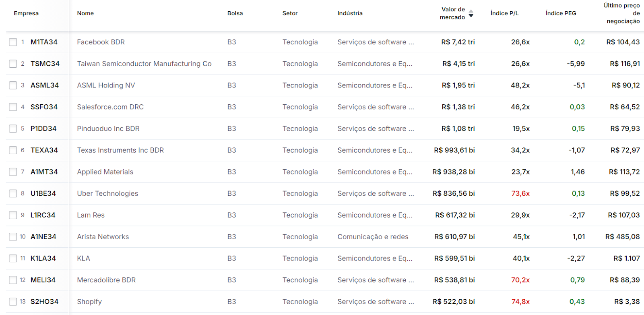Toggle checkbox for P1DD34

pos(13,128)
